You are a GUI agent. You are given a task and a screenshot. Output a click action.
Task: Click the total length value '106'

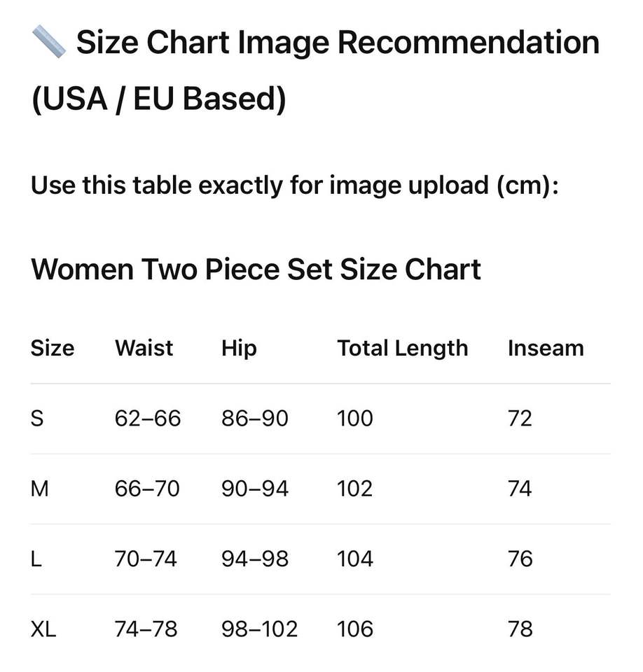coord(355,629)
